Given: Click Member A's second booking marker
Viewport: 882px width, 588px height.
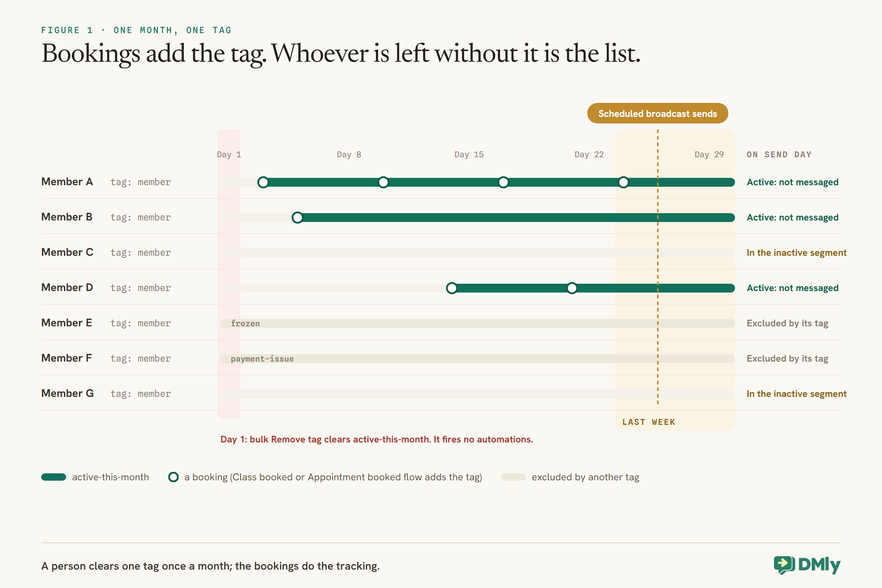Looking at the screenshot, I should [383, 182].
